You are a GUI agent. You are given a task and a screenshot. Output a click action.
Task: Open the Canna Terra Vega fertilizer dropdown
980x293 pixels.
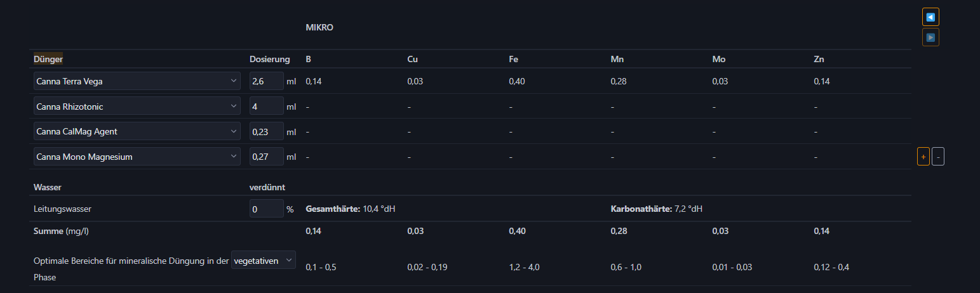(137, 81)
